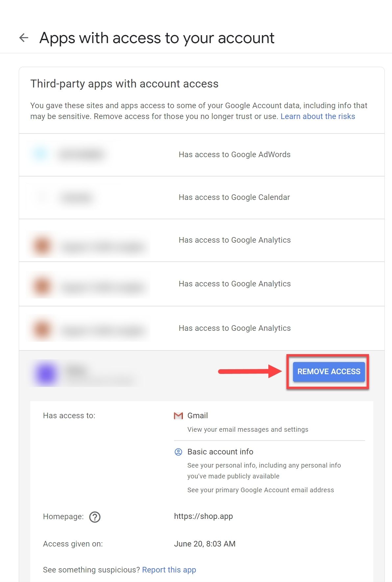
Task: Expand the Google Calendar access row
Action: tap(234, 197)
